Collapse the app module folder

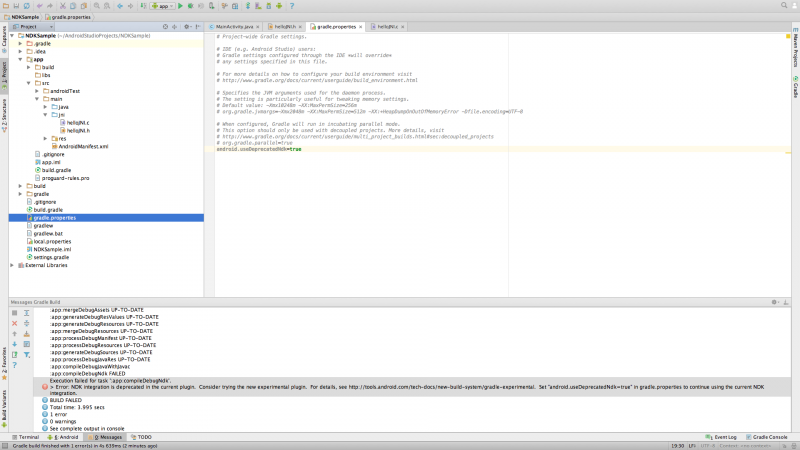coord(20,60)
